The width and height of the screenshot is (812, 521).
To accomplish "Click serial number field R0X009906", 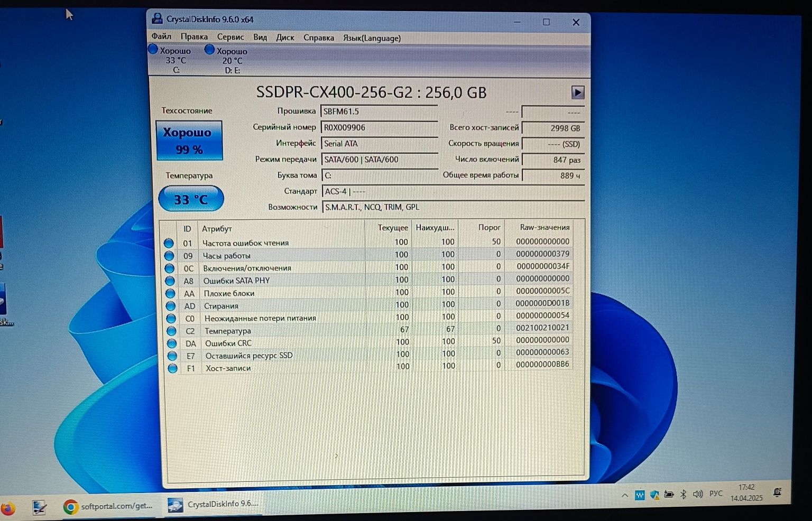I will pyautogui.click(x=380, y=127).
